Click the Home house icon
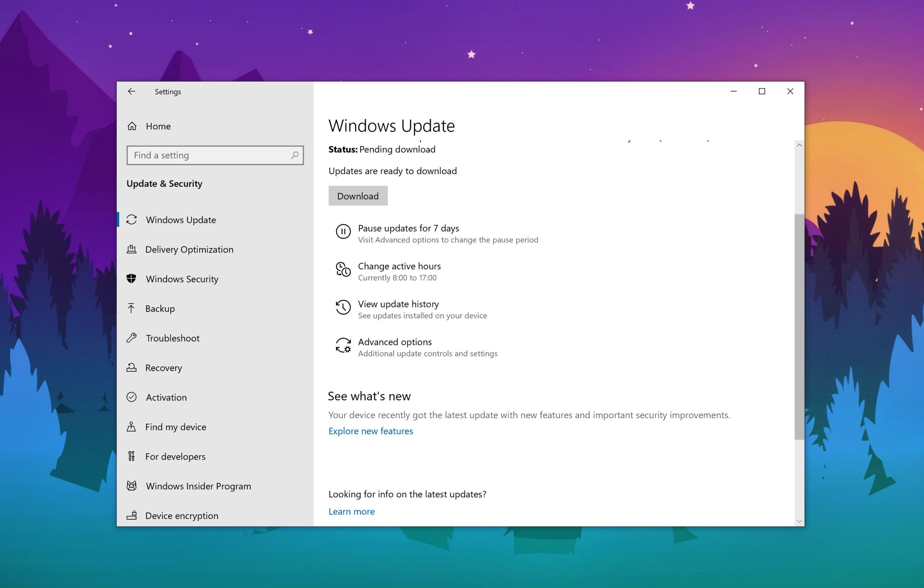The width and height of the screenshot is (924, 588). 132,126
